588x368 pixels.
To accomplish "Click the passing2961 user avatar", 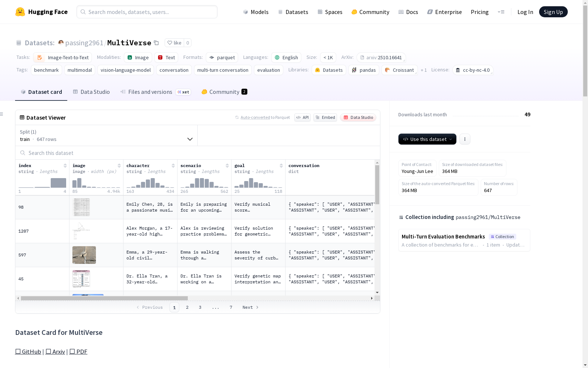I will [61, 43].
